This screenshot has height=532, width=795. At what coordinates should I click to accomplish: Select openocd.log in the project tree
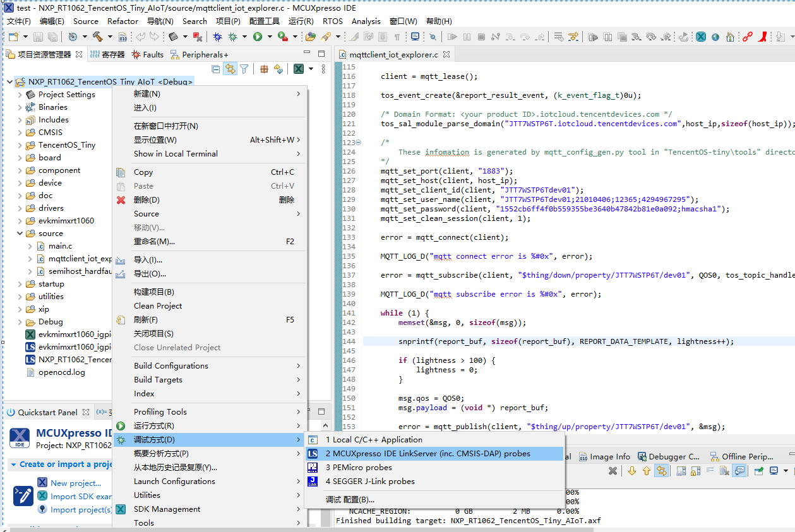[61, 372]
